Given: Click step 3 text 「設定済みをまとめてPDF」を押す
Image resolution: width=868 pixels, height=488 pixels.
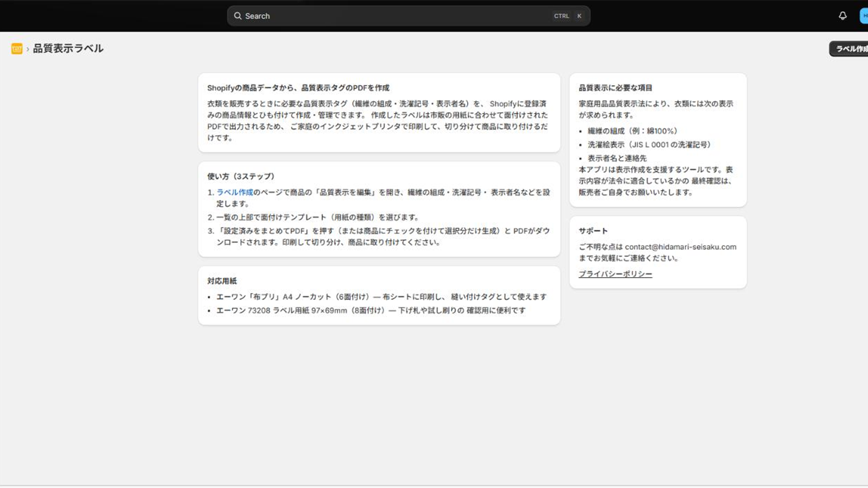Looking at the screenshot, I should (x=384, y=236).
